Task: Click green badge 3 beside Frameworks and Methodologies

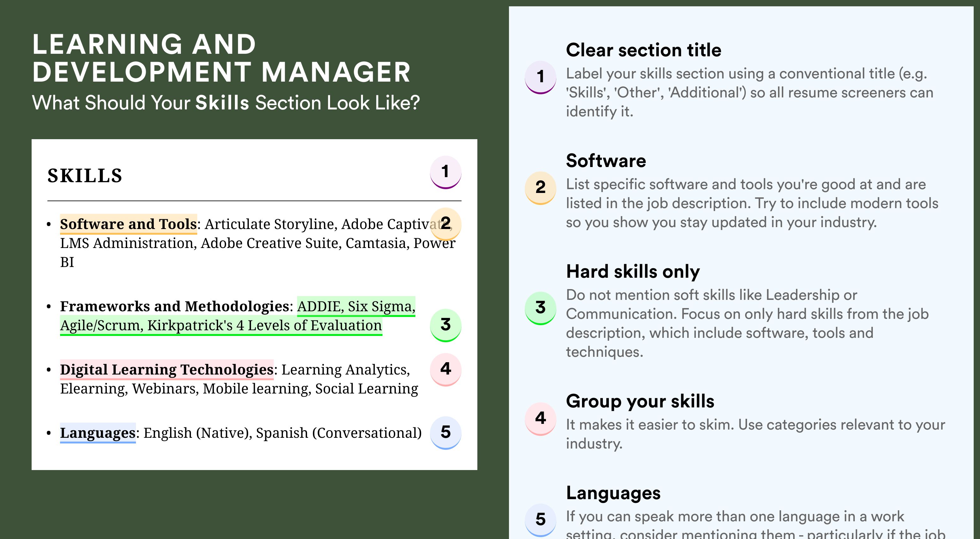Action: coord(445,325)
